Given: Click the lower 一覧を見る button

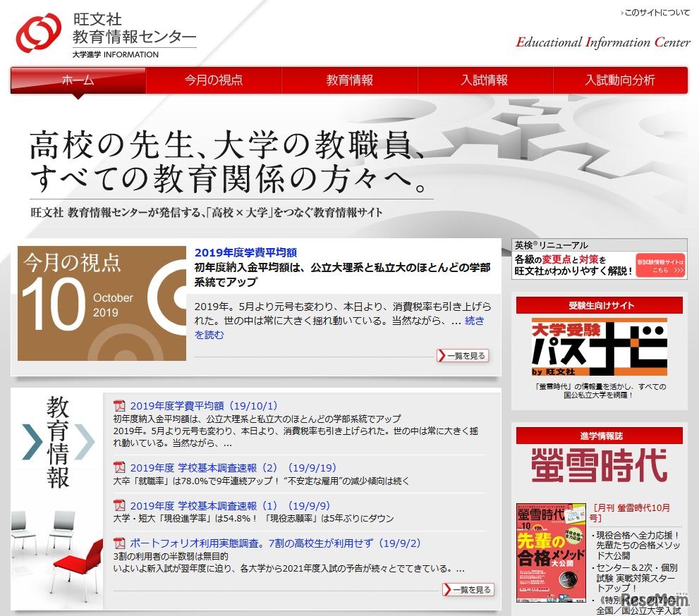Looking at the screenshot, I should click(467, 589).
